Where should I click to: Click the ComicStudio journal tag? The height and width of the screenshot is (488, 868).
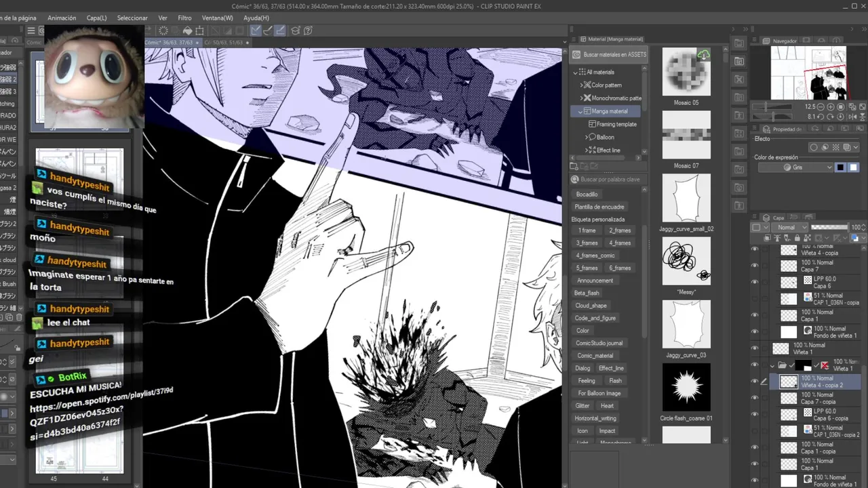(599, 343)
